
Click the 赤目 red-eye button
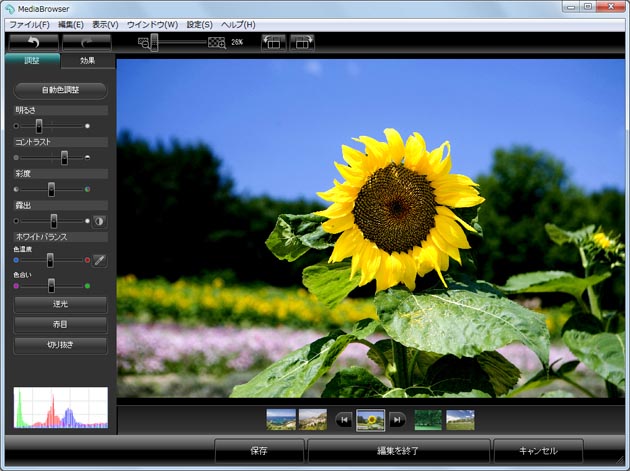pyautogui.click(x=60, y=324)
